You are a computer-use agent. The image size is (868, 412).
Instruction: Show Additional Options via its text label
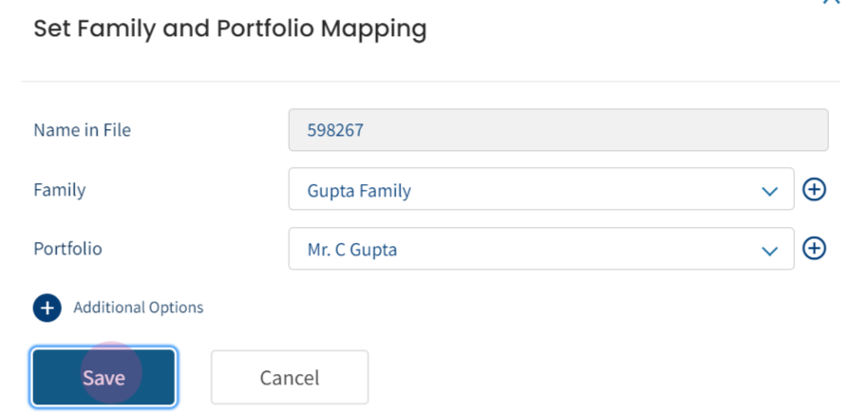point(139,308)
